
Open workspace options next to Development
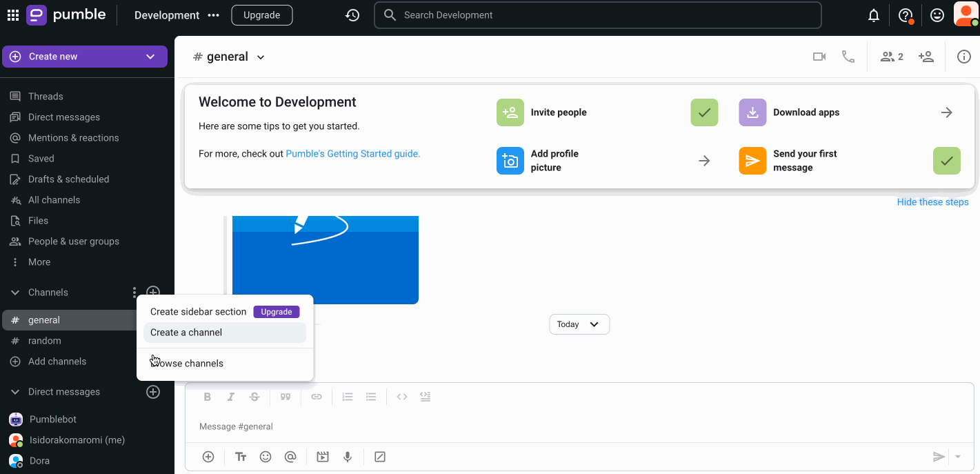tap(213, 15)
